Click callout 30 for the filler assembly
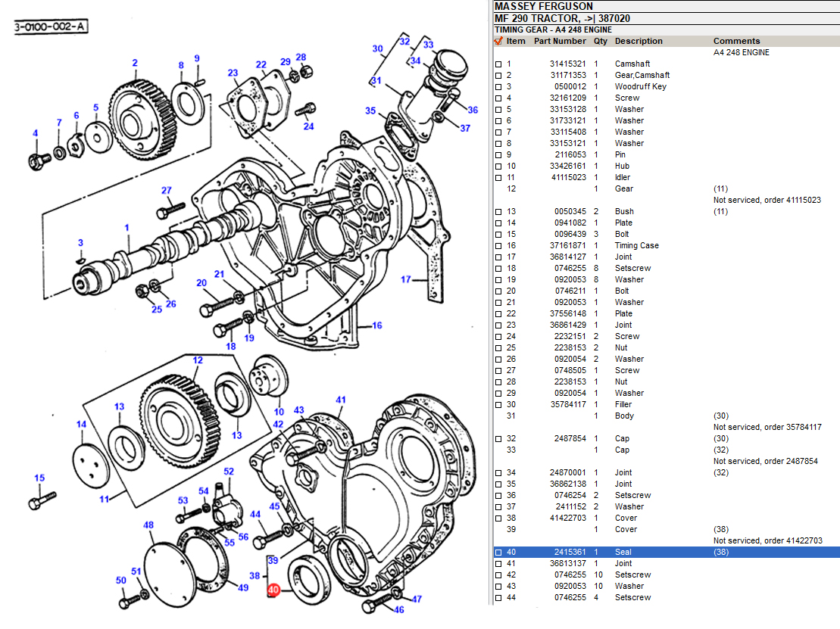The image size is (840, 629). click(x=377, y=49)
